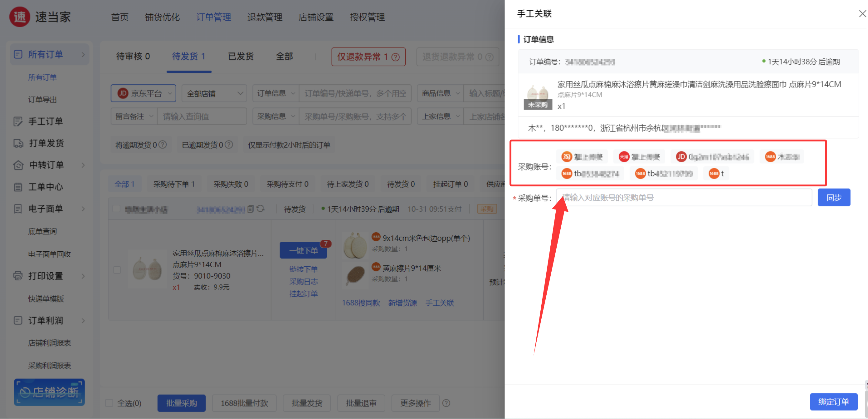Check the order row header checkbox
The width and height of the screenshot is (868, 419).
pyautogui.click(x=117, y=209)
